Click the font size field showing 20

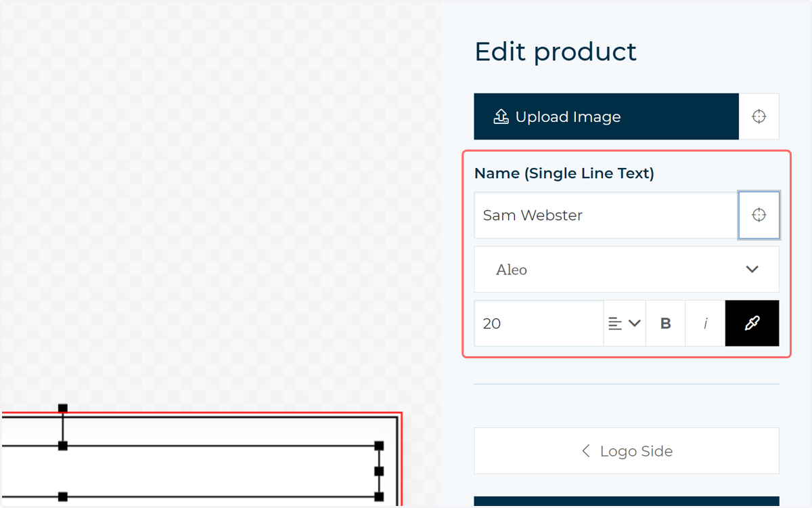click(539, 324)
